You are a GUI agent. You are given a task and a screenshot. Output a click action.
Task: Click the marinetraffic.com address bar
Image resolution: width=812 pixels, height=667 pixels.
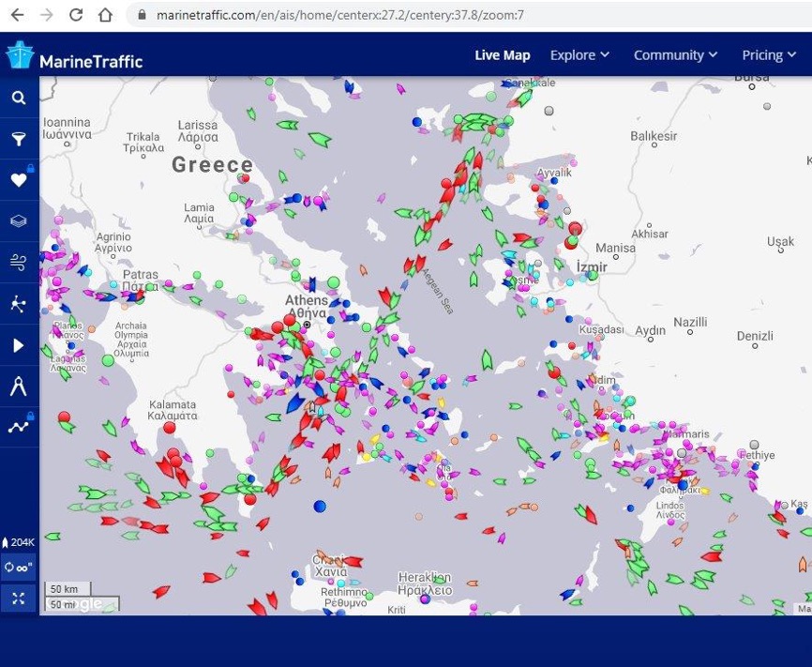pos(469,15)
